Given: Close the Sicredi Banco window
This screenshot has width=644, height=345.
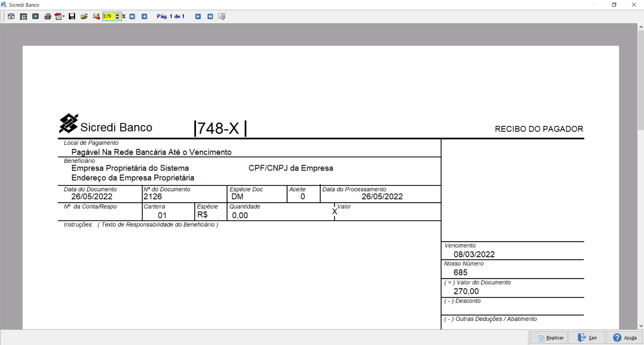Looking at the screenshot, I should click(x=634, y=5).
